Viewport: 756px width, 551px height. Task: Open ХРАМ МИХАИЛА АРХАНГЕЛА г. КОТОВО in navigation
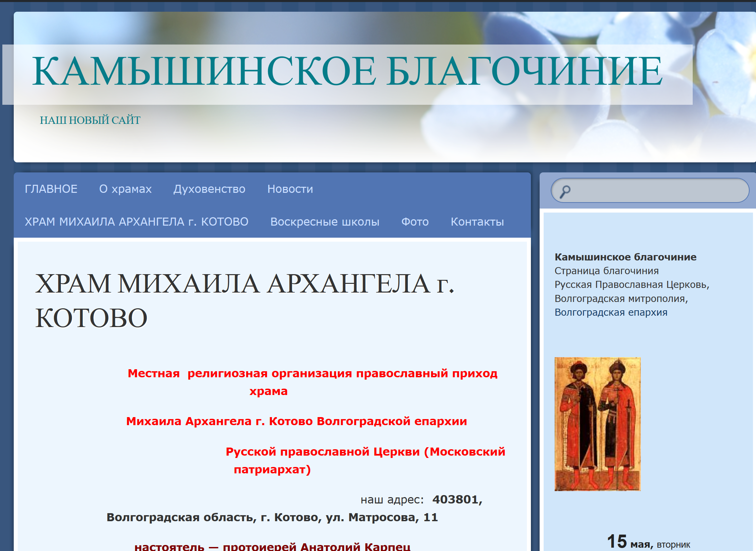pos(137,222)
